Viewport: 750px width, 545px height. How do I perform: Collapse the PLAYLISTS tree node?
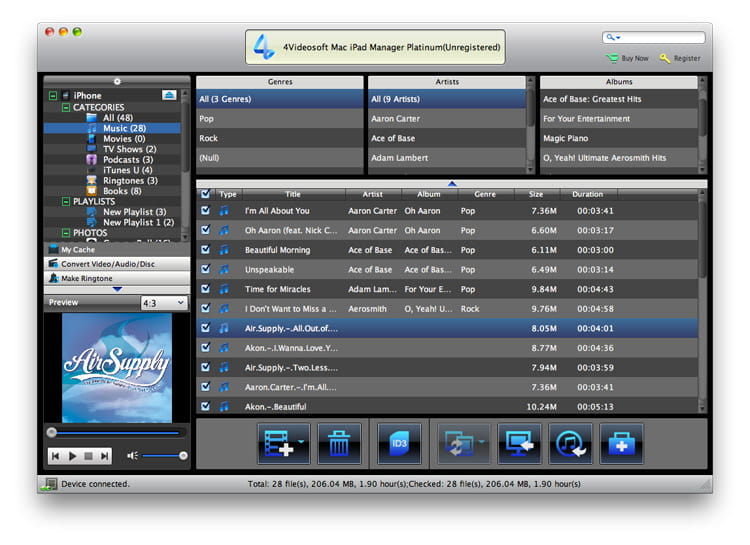(66, 201)
